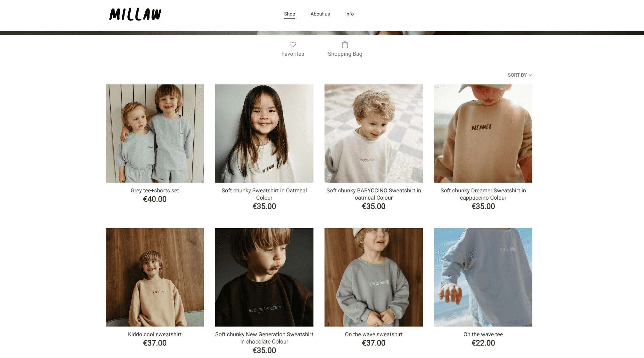Expand product filter options via Sort By
This screenshot has width=644, height=358.
pyautogui.click(x=520, y=75)
